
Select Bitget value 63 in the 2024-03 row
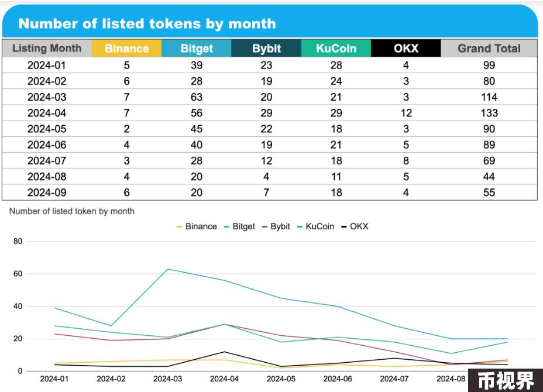[197, 97]
